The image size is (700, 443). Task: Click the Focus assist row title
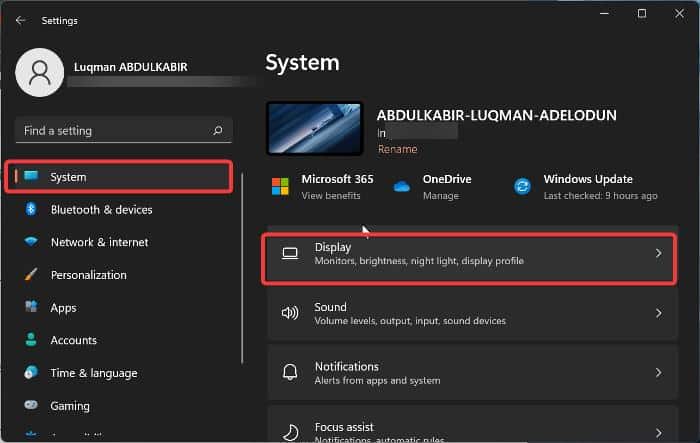click(x=344, y=427)
